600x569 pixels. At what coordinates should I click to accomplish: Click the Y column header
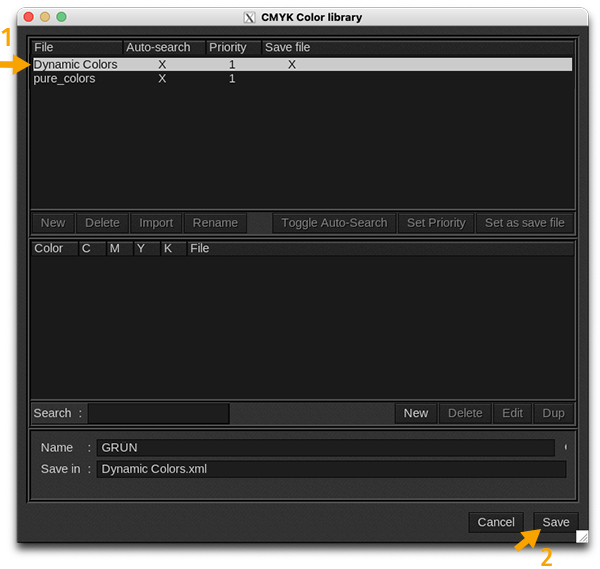pyautogui.click(x=147, y=248)
